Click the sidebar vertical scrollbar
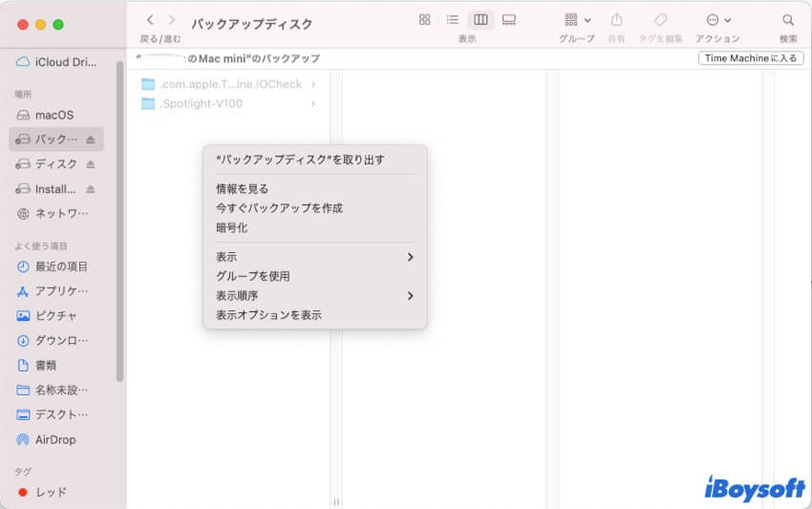Image resolution: width=812 pixels, height=509 pixels. tap(120, 222)
